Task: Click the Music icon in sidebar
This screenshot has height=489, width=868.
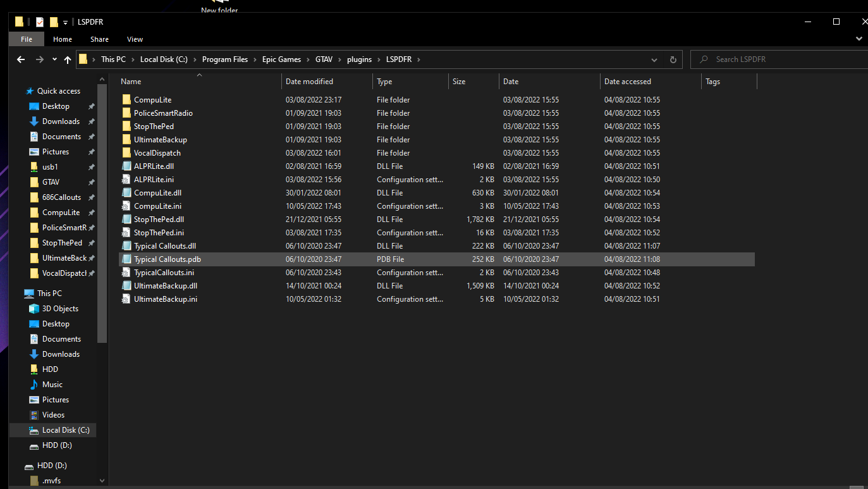Action: point(35,385)
